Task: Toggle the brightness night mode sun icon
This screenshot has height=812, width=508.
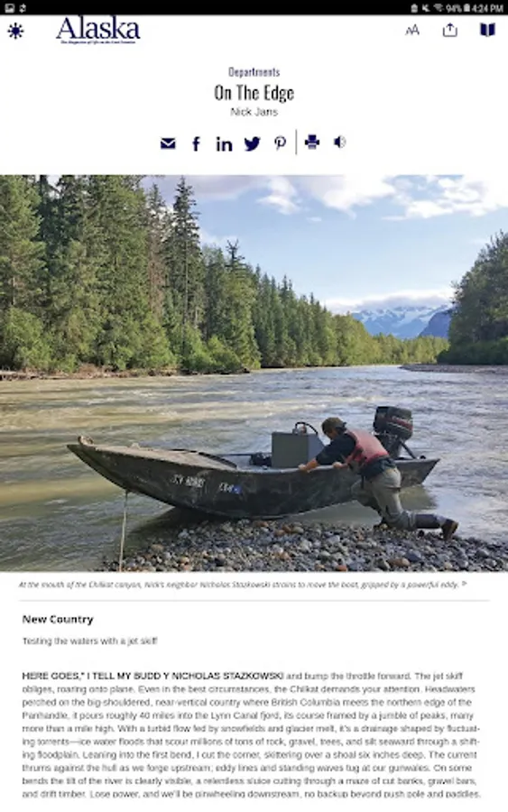Action: point(15,31)
